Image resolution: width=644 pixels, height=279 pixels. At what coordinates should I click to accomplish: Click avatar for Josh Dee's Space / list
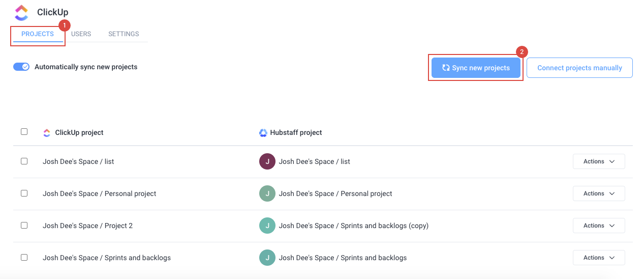(267, 161)
